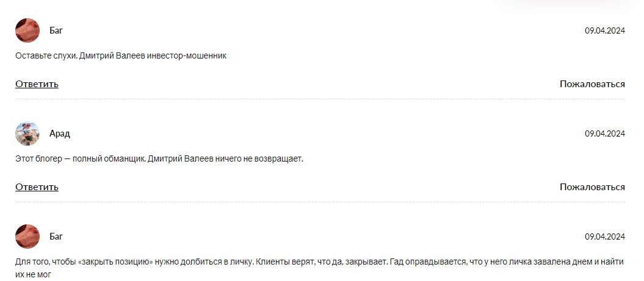Click the 09.04.2024 date on Арад's comment

[x=604, y=133]
